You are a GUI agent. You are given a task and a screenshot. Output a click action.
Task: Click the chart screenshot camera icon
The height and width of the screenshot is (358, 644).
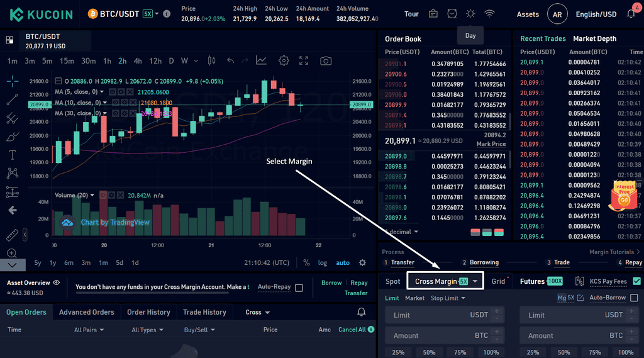(326, 61)
